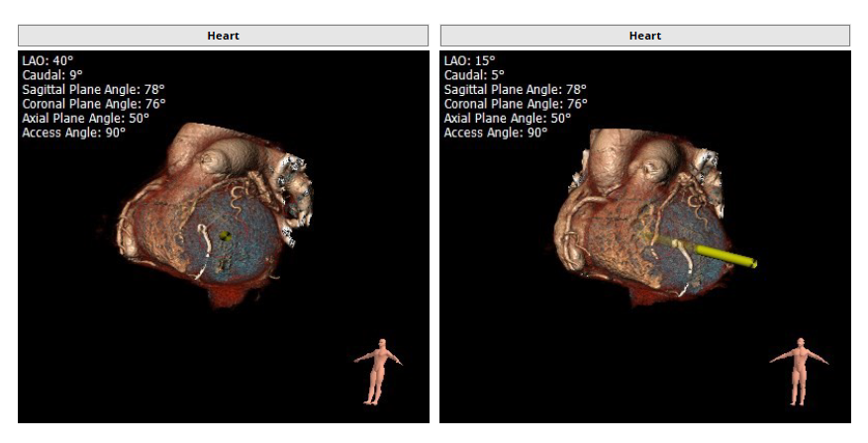Viewport: 868px width, 443px height.
Task: Click the yellow target marker on left heart
Action: coord(225,235)
